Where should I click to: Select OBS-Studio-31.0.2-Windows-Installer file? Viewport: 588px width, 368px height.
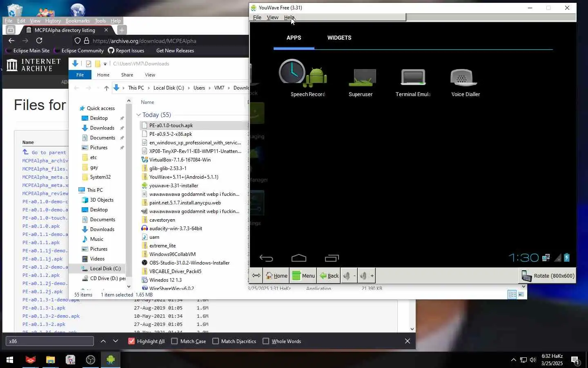pos(189,263)
